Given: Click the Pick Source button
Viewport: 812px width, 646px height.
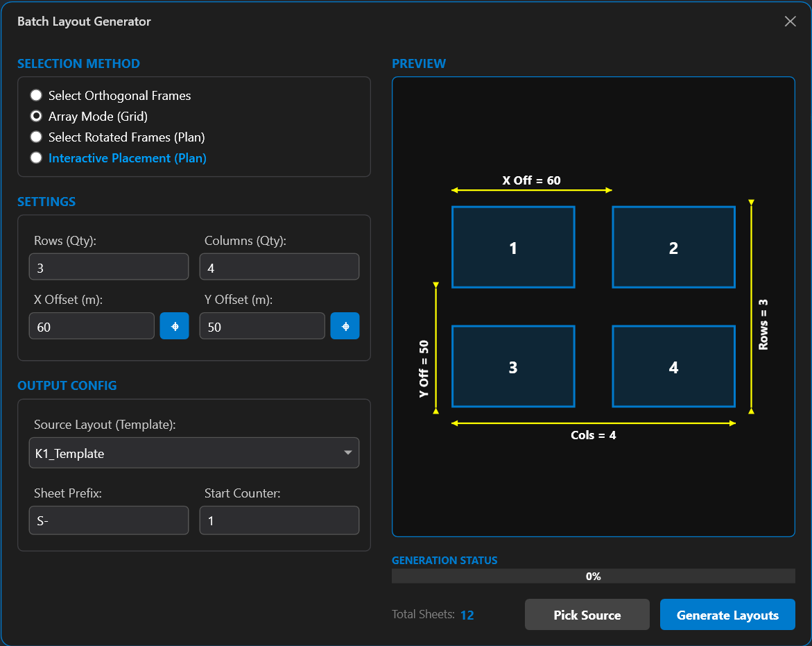Looking at the screenshot, I should [587, 615].
